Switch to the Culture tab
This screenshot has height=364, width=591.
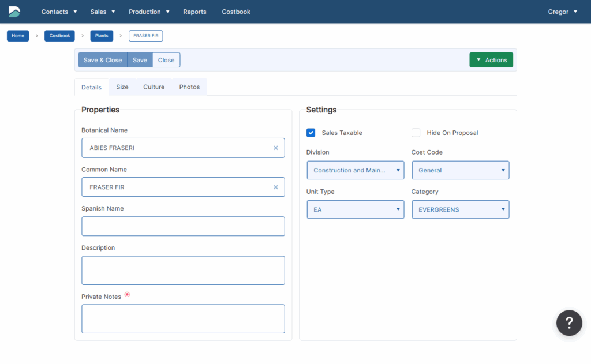click(154, 87)
